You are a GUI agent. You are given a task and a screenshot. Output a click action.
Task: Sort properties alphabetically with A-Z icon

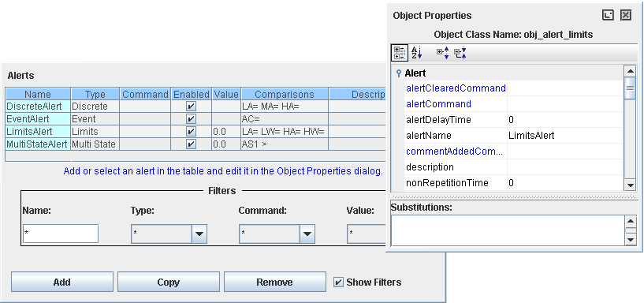pyautogui.click(x=417, y=53)
